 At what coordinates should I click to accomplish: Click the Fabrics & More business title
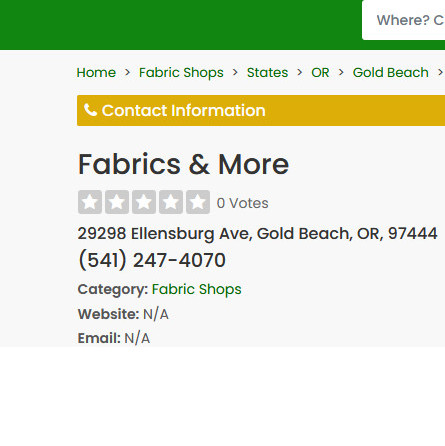pyautogui.click(x=183, y=164)
